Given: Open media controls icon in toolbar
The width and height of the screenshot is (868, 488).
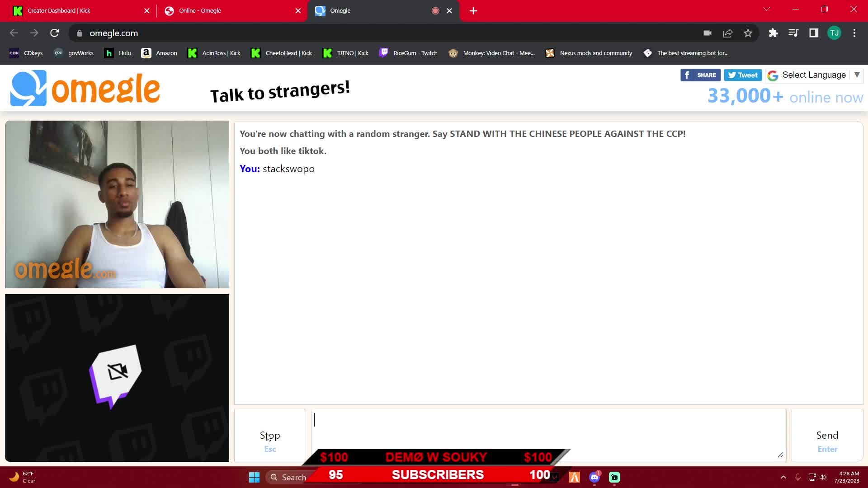Looking at the screenshot, I should pos(793,33).
